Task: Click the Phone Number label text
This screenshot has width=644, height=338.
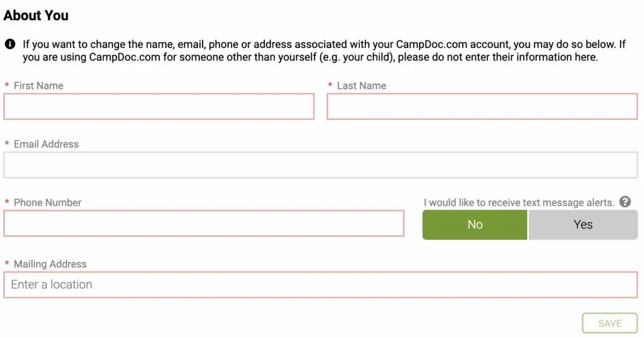Action: coord(48,203)
